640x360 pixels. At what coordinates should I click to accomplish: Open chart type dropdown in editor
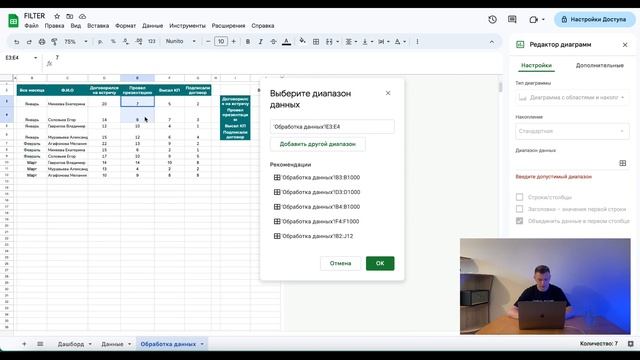click(572, 98)
